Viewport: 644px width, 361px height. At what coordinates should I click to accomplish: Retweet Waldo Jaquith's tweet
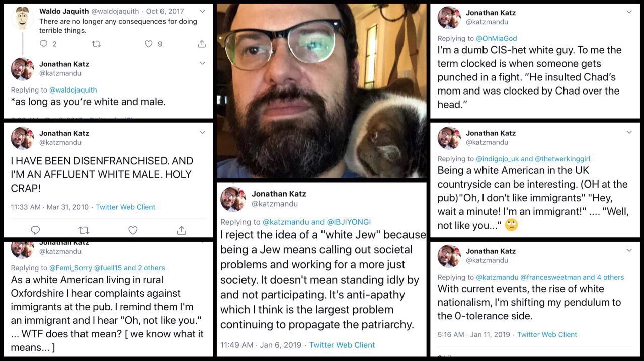[x=96, y=44]
